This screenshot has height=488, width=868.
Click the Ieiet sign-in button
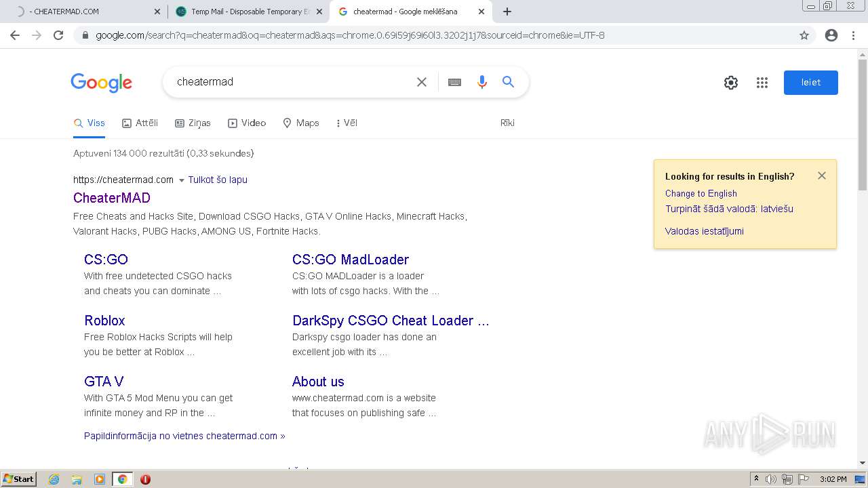811,83
